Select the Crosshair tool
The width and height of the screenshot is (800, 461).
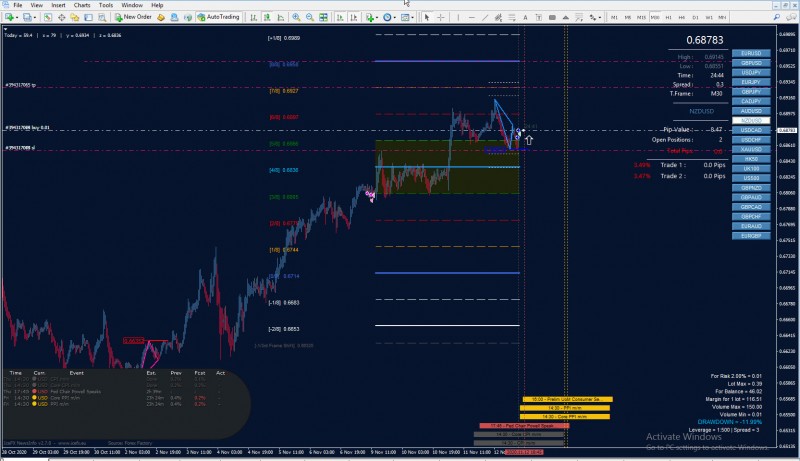pos(441,17)
